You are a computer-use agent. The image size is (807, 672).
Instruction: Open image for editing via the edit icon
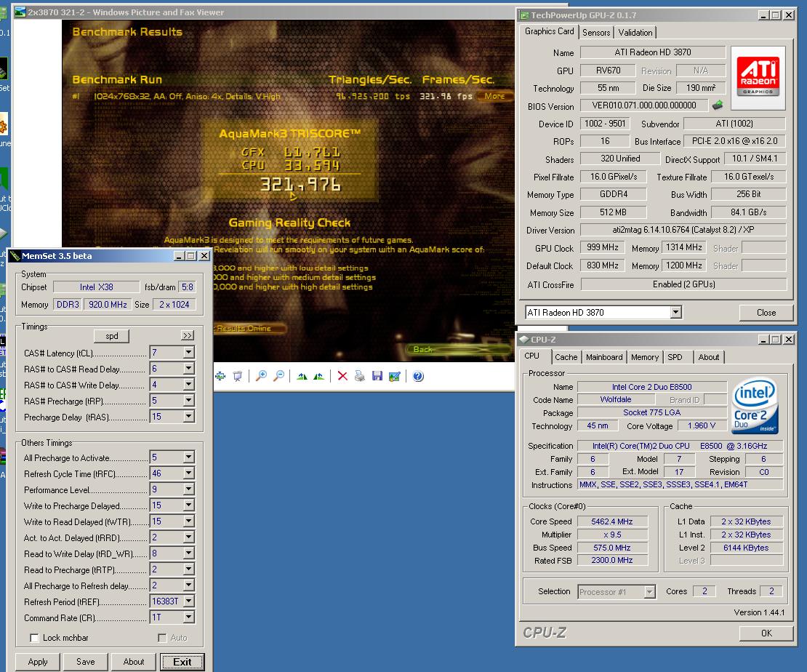pyautogui.click(x=395, y=377)
